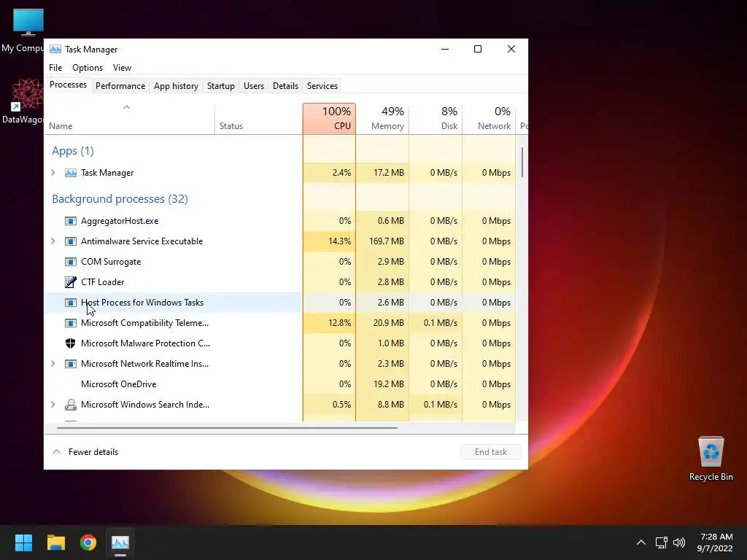Click the 19.2 MB OneDrive memory value
The height and width of the screenshot is (560, 747).
[389, 384]
